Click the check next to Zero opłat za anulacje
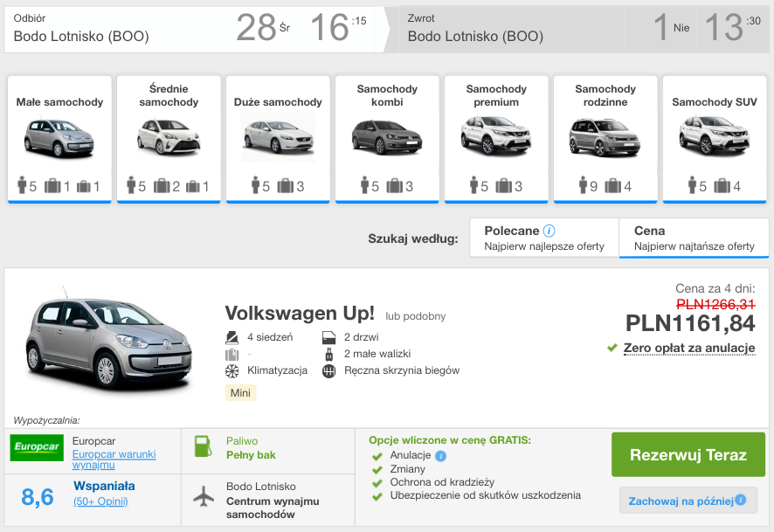Image resolution: width=774 pixels, height=532 pixels. pyautogui.click(x=612, y=349)
